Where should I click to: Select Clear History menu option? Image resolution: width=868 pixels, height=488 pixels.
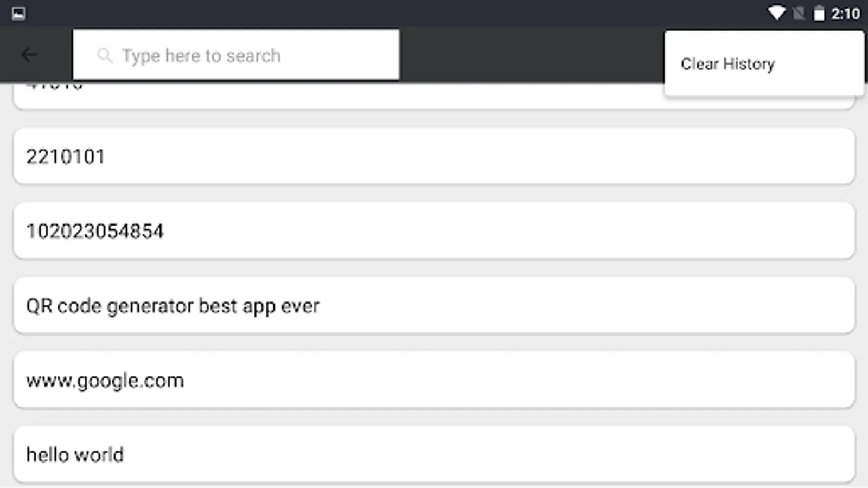(x=727, y=64)
